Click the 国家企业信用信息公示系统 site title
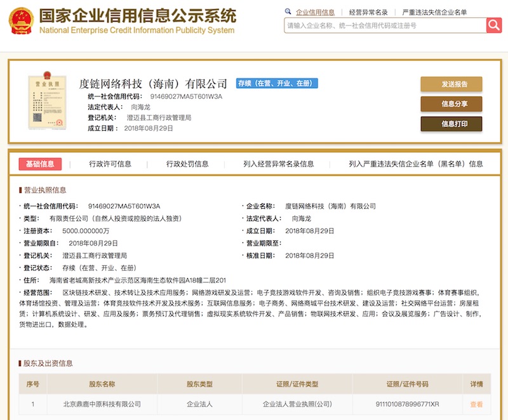 tap(137, 16)
